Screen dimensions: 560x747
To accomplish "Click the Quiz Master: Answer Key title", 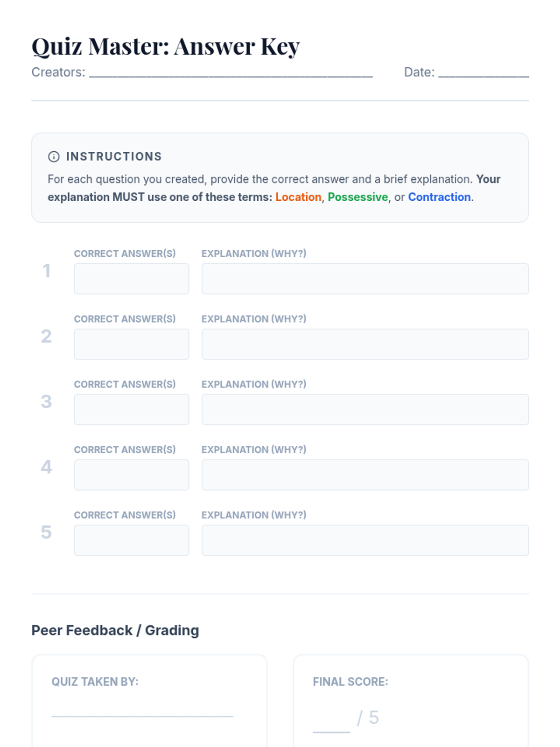I will click(166, 46).
